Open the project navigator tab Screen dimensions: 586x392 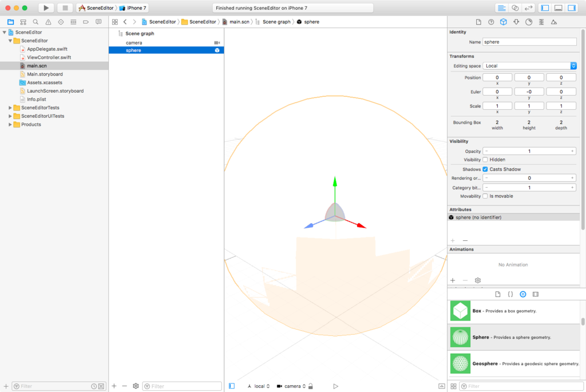click(10, 22)
